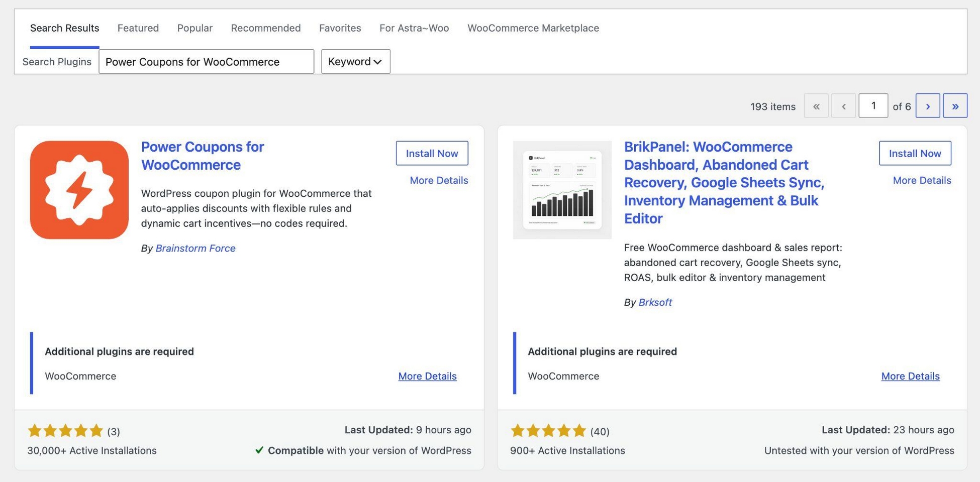The height and width of the screenshot is (482, 980).
Task: Click the green compatibility checkmark
Action: [x=259, y=450]
